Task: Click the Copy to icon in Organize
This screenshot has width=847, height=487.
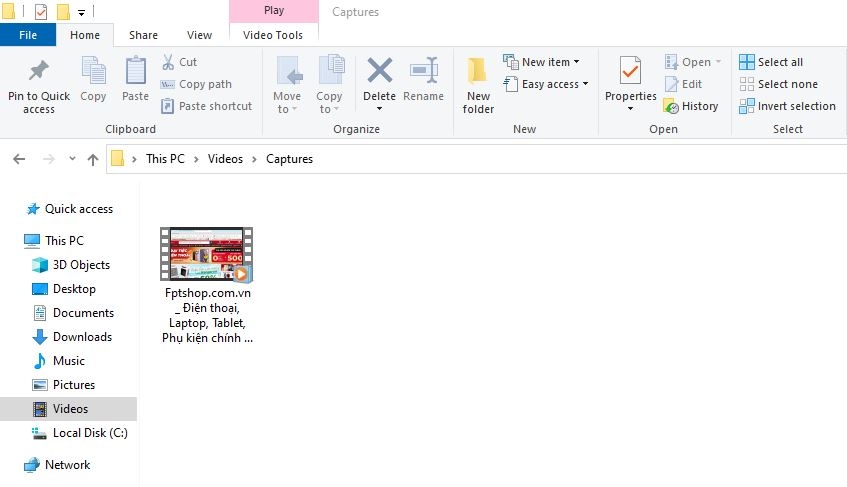Action: pos(331,70)
